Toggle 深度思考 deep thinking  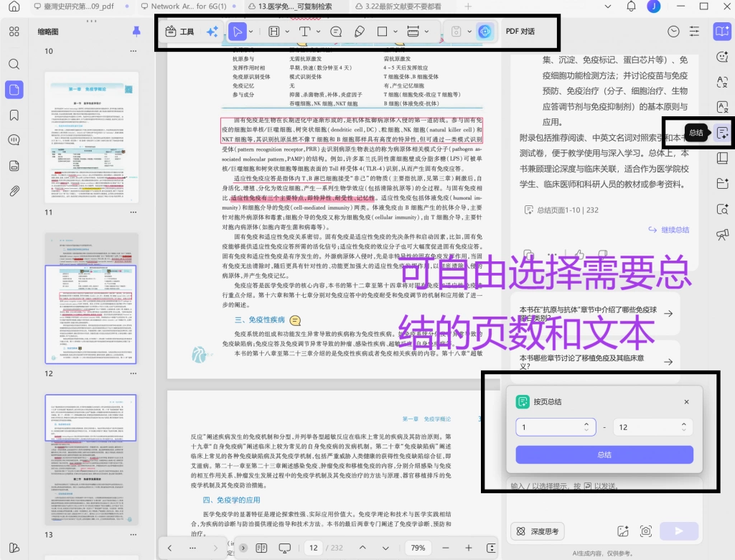point(538,531)
